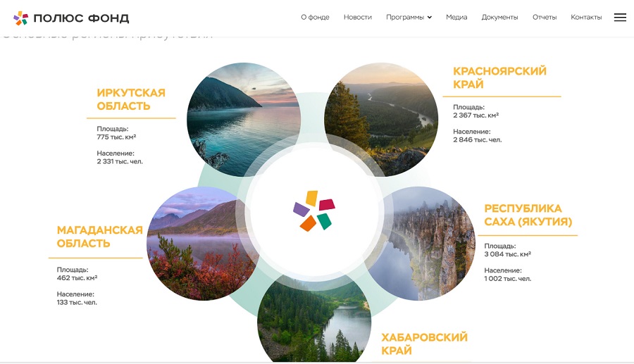
Task: Navigate to the Отчеты page
Action: pos(545,18)
